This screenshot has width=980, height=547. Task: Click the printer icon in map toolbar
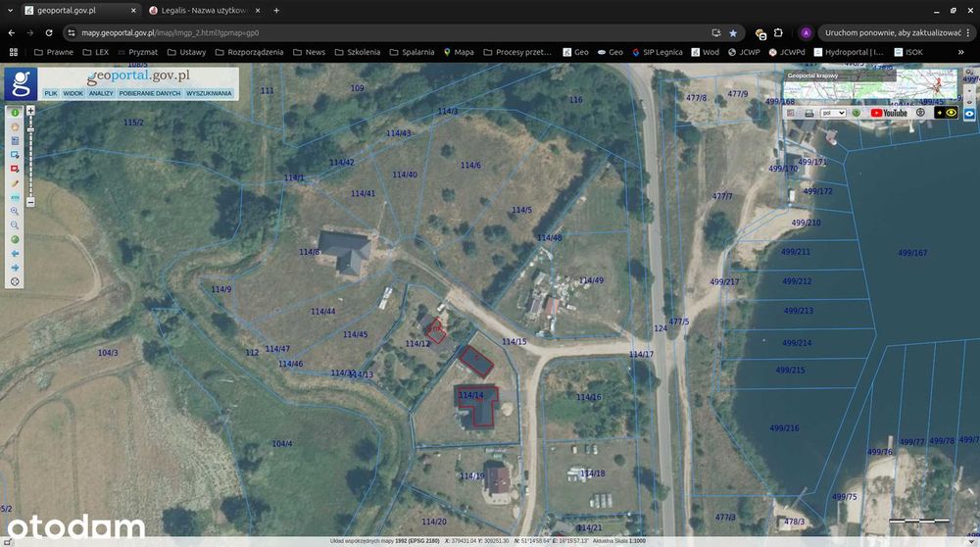[x=809, y=113]
